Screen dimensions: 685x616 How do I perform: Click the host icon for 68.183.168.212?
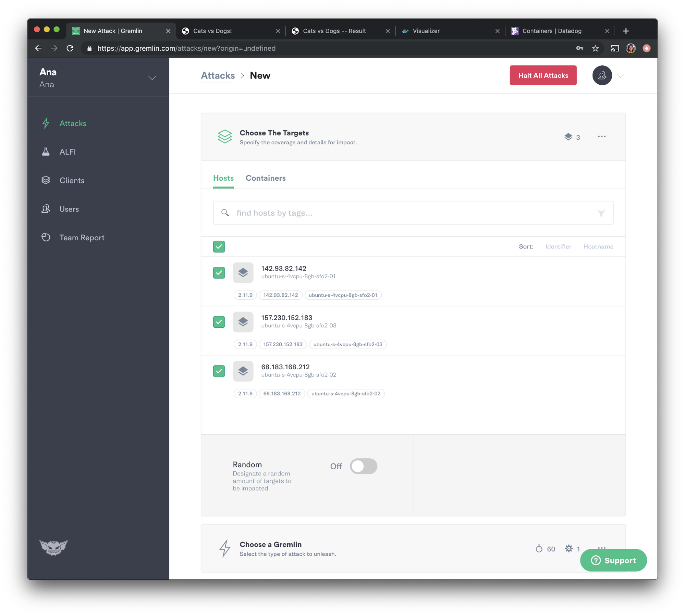coord(243,371)
